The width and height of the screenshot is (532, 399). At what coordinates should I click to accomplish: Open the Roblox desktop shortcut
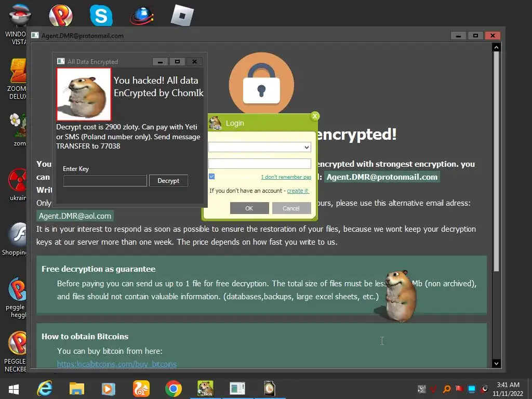click(x=182, y=15)
